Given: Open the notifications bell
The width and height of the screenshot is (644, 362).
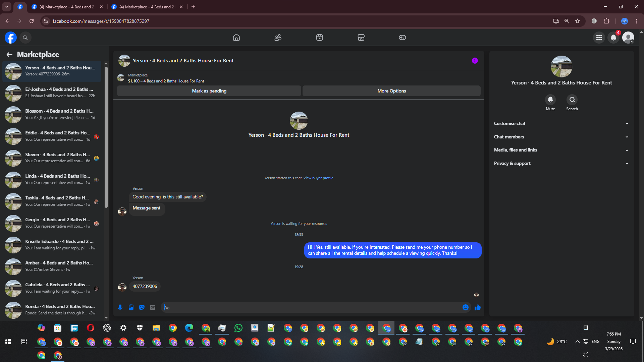Looking at the screenshot, I should point(613,38).
